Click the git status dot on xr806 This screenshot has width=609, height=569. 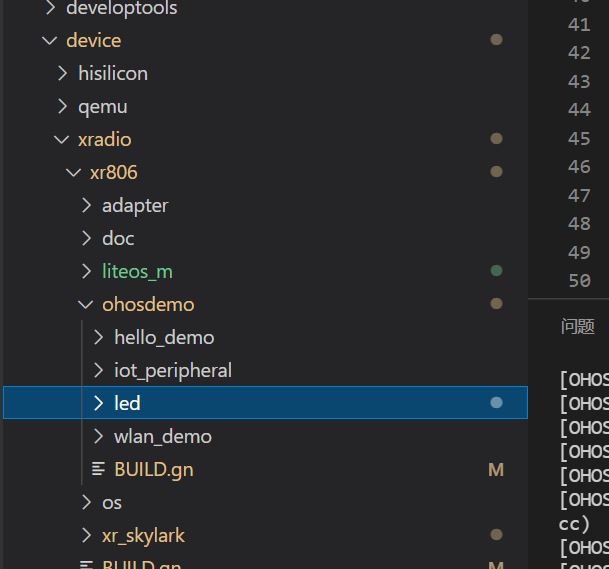[x=496, y=172]
